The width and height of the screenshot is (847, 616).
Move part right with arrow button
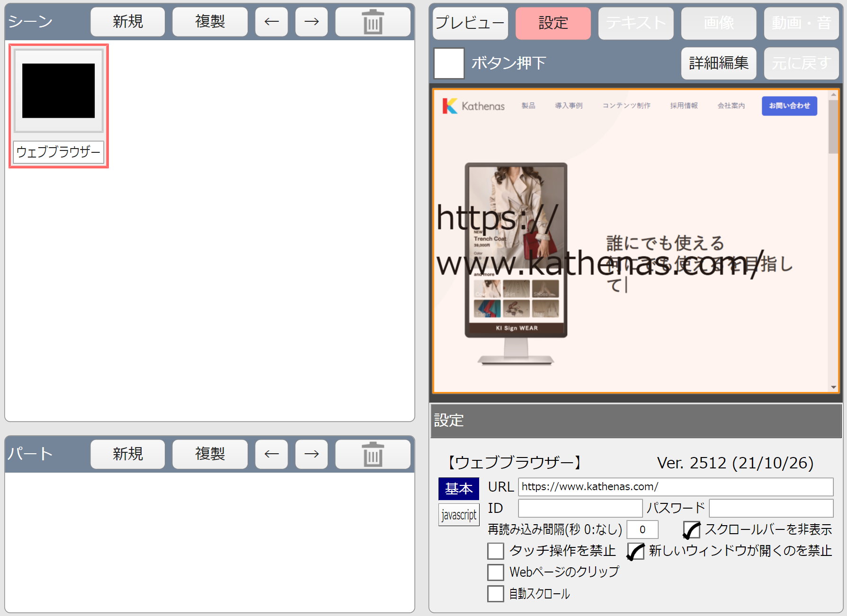(x=312, y=454)
